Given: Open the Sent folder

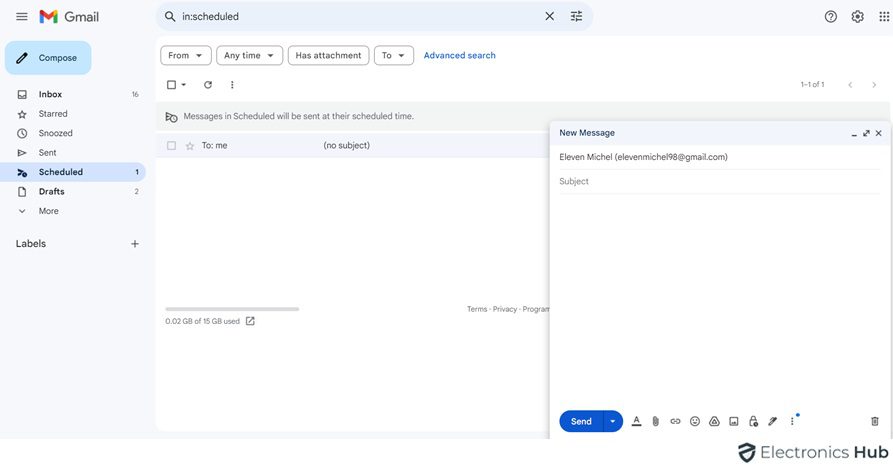Looking at the screenshot, I should [73, 153].
